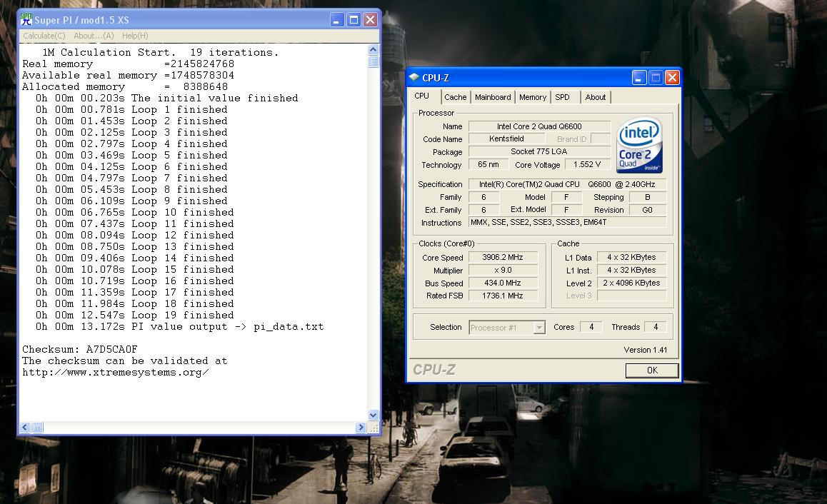Click the Cores value field
Viewport: 827px width, 504px height.
(591, 327)
